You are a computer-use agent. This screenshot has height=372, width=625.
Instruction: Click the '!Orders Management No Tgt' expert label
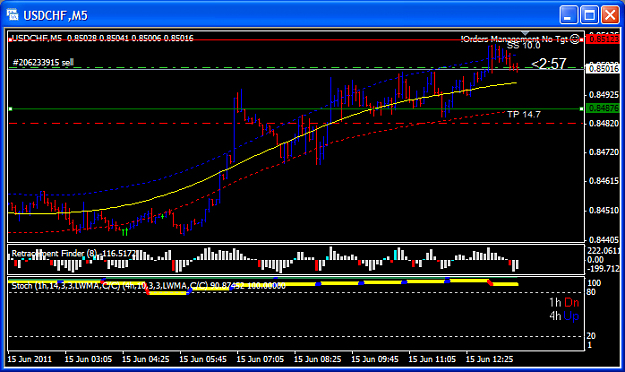click(514, 39)
